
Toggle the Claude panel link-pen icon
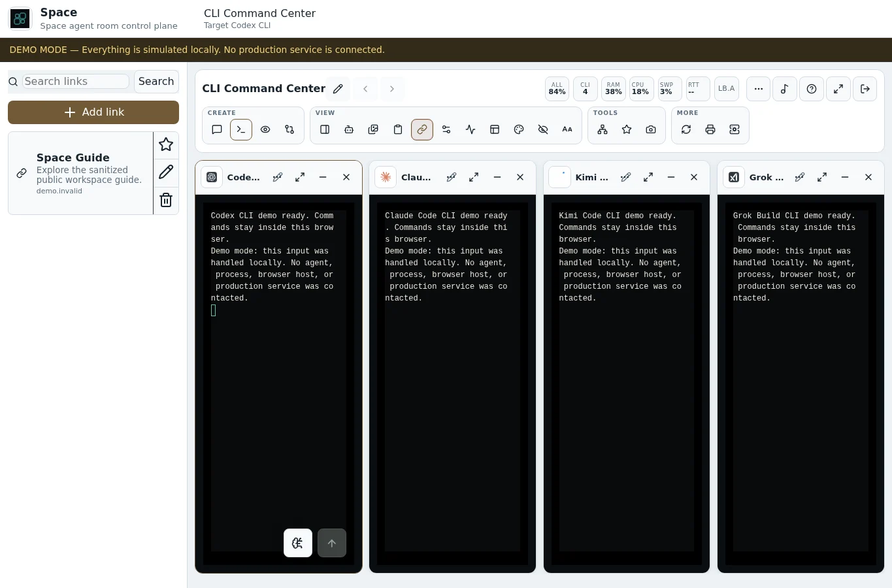(452, 177)
